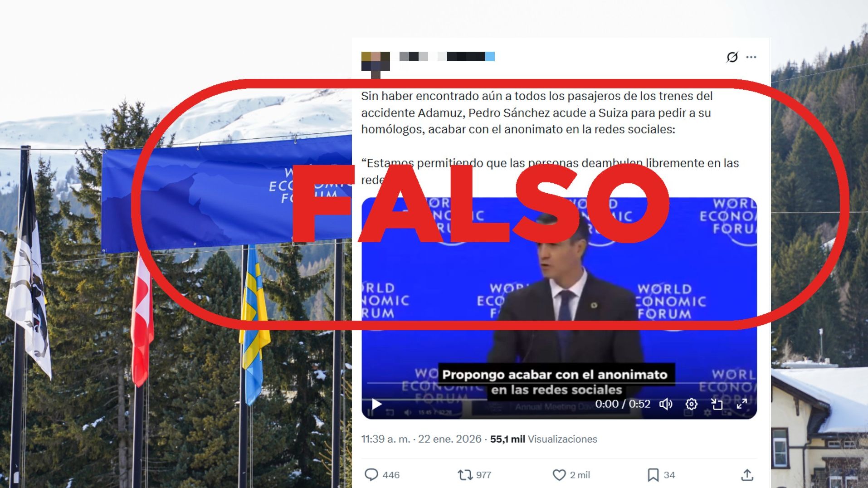
Task: Repost the tweet with retweet icon
Action: coord(465,475)
